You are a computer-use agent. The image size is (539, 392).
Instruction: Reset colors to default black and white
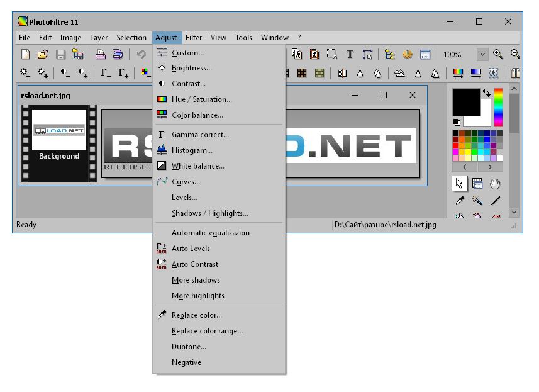pyautogui.click(x=457, y=122)
